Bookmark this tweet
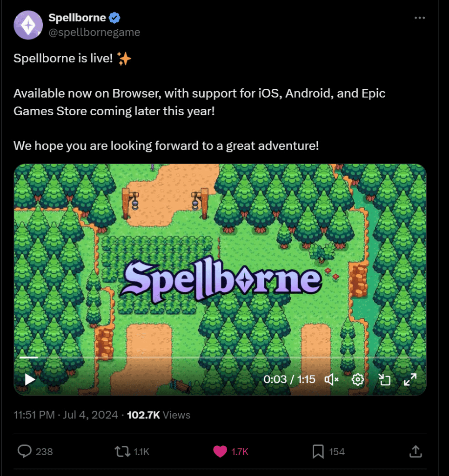Viewport: 449px width, 476px height. click(x=318, y=451)
